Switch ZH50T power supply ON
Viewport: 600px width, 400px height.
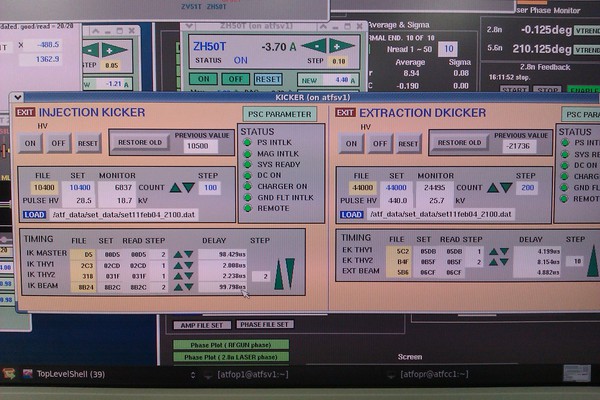pyautogui.click(x=204, y=79)
